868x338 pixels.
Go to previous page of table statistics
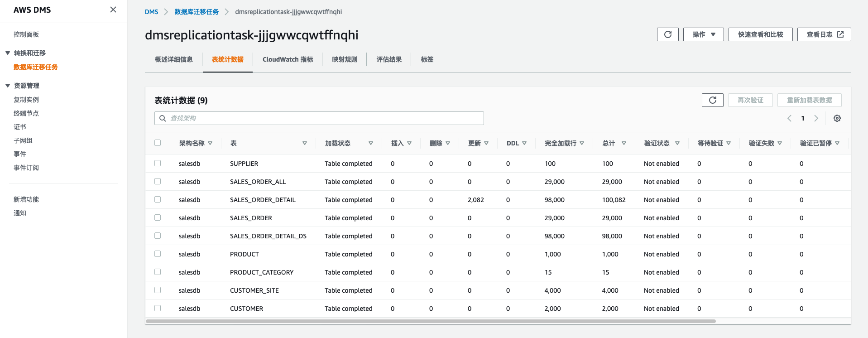pos(789,118)
